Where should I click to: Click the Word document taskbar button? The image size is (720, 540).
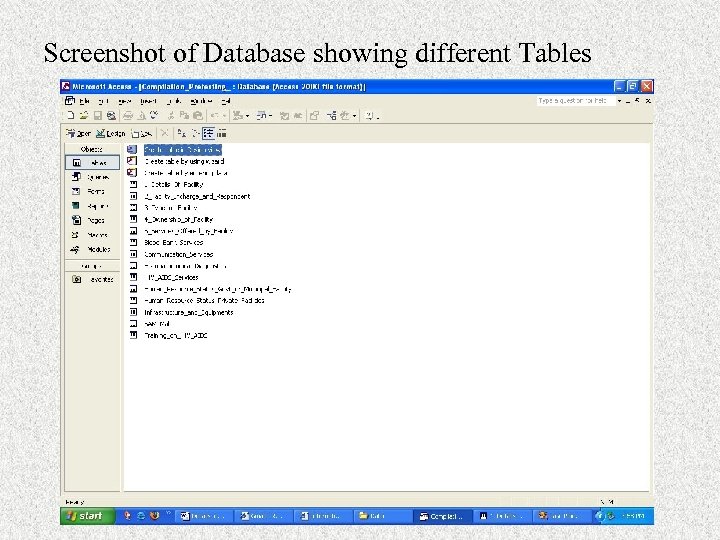[x=204, y=516]
